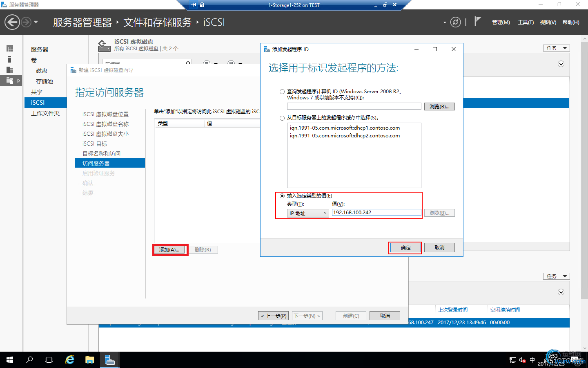Viewport: 588px width, 368px height.
Task: Collapse the lower section chevron
Action: coord(561,292)
